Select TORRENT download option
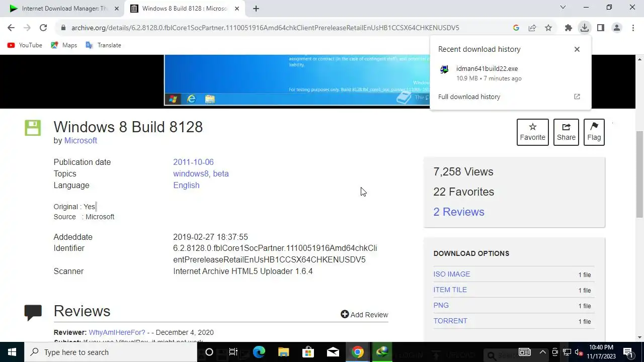644x362 pixels. point(450,321)
